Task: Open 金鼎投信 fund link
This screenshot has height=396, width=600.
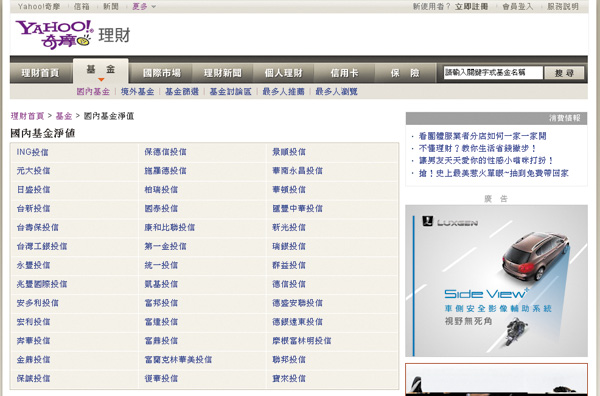Action: tap(33, 360)
